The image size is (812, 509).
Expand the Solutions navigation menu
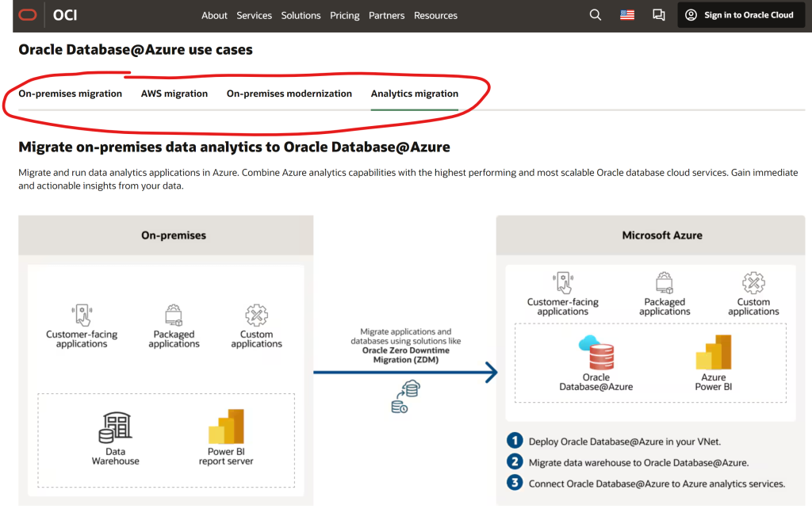click(301, 15)
